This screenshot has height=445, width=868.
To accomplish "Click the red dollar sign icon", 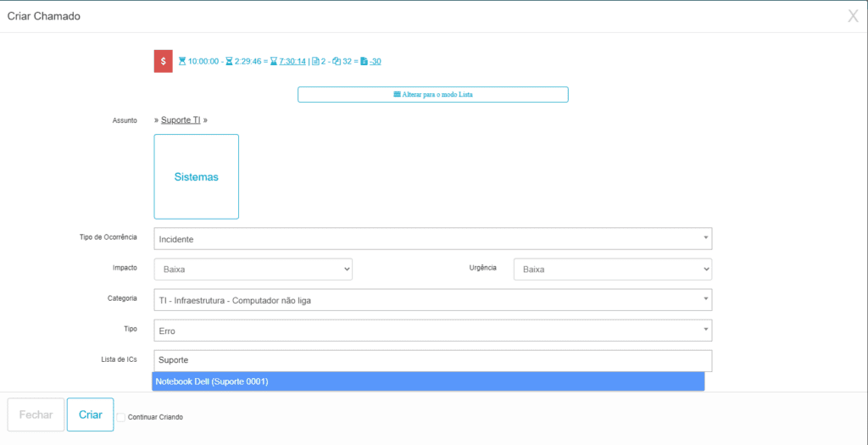I will click(x=164, y=61).
